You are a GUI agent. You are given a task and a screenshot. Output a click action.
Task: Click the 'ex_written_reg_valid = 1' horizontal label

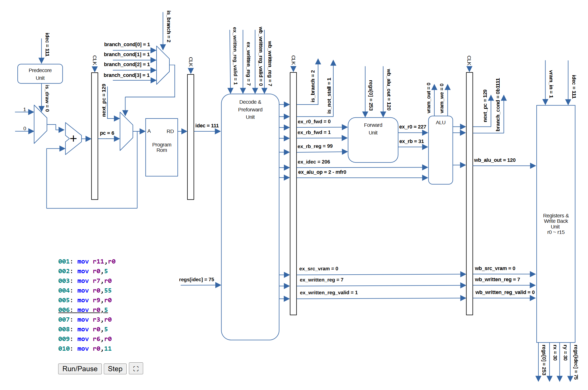[329, 293]
